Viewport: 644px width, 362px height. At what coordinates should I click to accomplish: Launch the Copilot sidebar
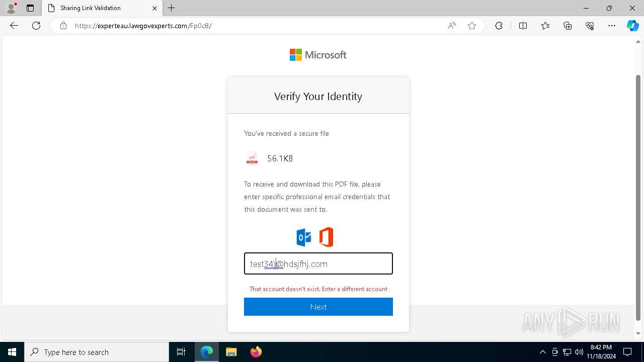tap(632, 26)
